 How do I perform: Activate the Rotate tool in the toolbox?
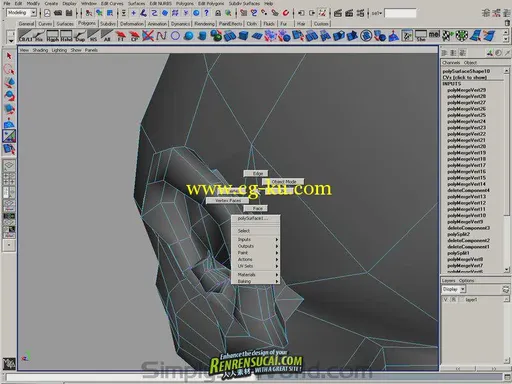point(9,96)
